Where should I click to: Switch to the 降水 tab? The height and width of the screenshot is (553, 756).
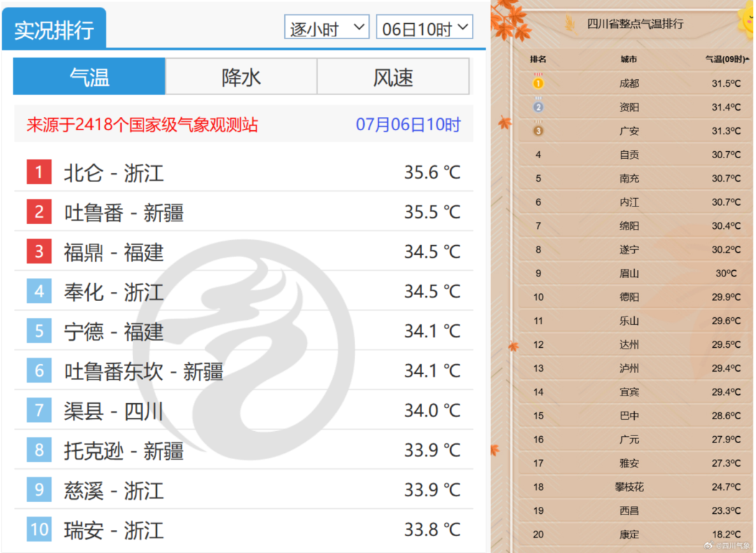[241, 77]
